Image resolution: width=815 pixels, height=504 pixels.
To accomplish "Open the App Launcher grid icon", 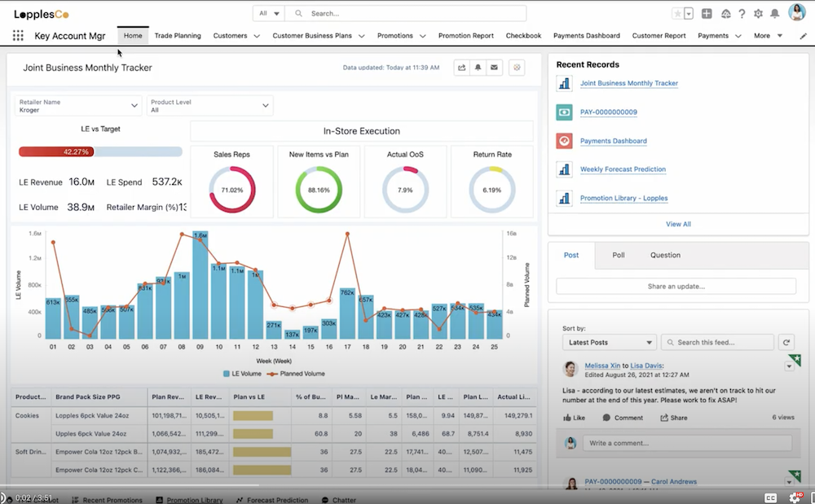I will pos(18,36).
